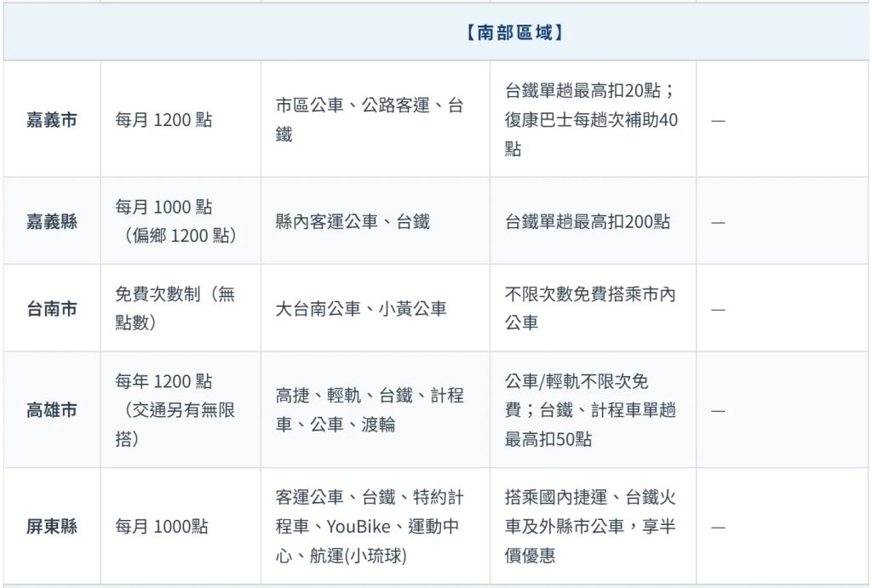The image size is (872, 588).
Task: Select the 嘉義市 row title cell
Action: (x=51, y=120)
